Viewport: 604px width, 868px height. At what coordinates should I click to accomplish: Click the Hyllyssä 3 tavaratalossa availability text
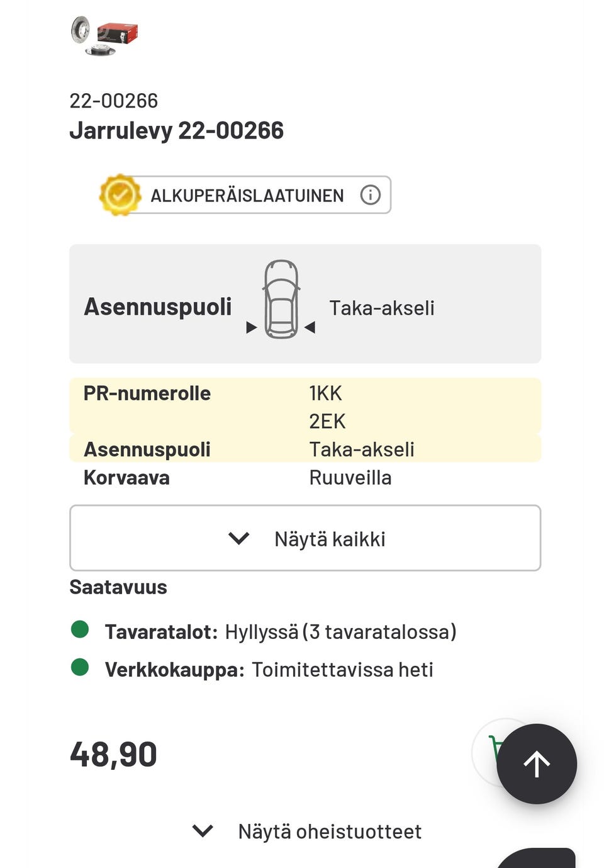tap(342, 631)
